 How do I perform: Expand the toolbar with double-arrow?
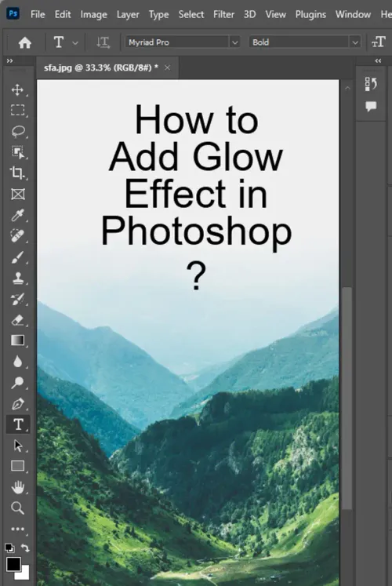9,60
